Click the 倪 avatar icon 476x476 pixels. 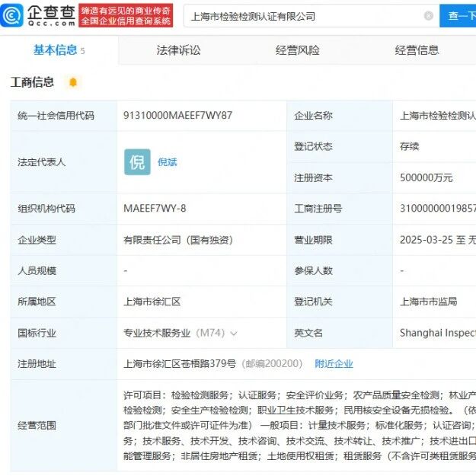(137, 161)
